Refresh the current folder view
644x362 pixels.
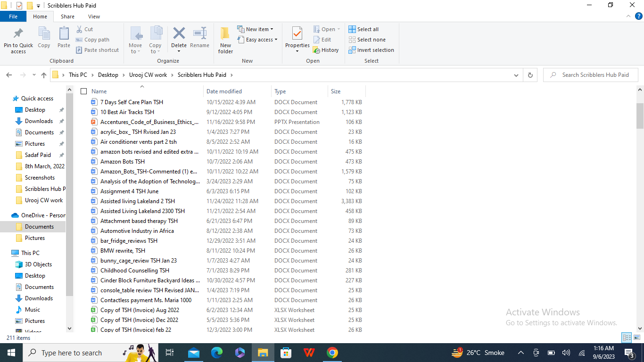point(530,75)
